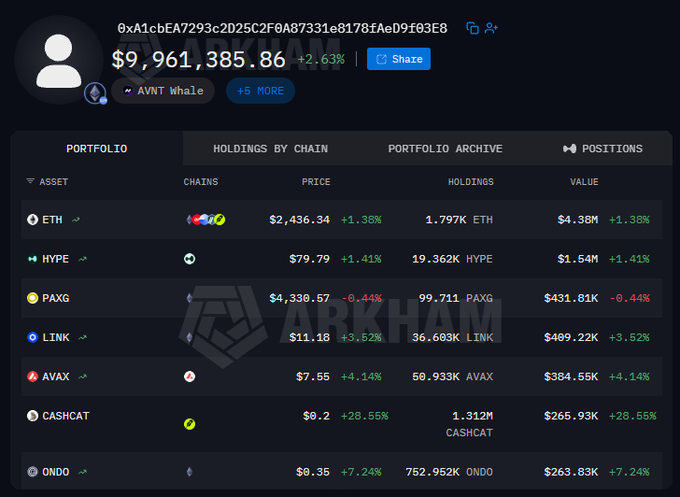This screenshot has width=680, height=497.
Task: Click the LINK token icon
Action: [x=33, y=337]
